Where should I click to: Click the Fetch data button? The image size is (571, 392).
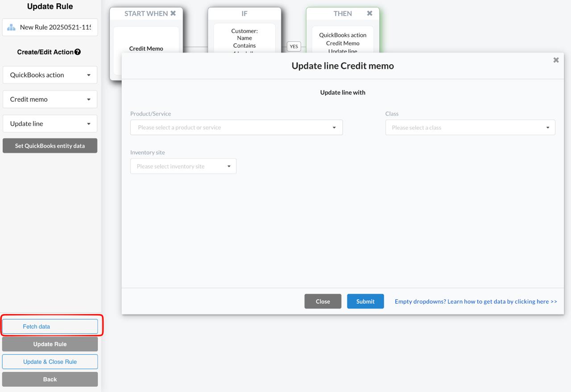(x=50, y=326)
